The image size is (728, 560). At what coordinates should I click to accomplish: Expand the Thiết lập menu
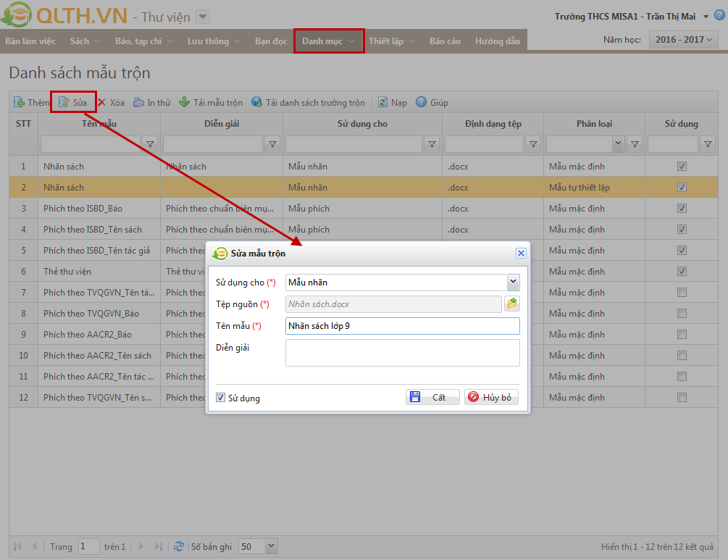click(x=391, y=41)
